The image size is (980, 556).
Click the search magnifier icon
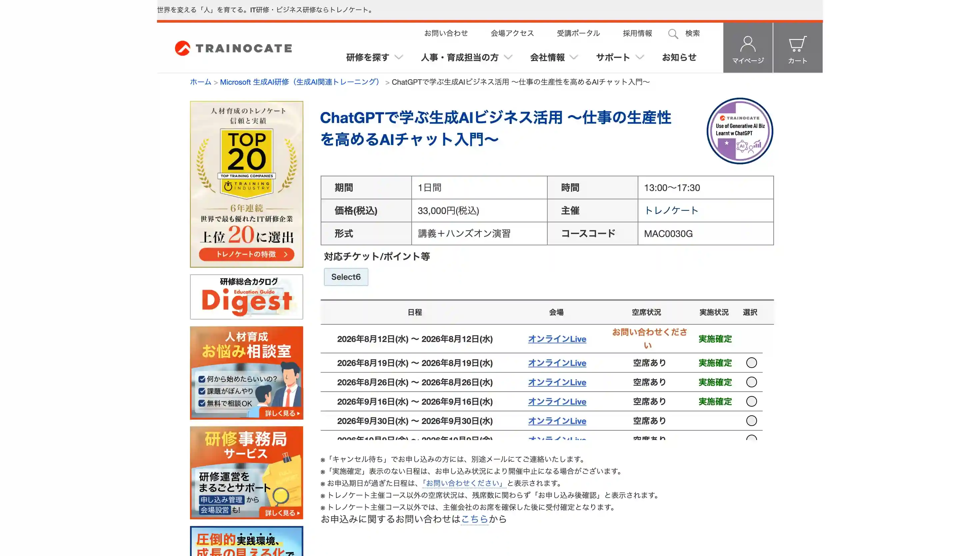[x=673, y=34]
